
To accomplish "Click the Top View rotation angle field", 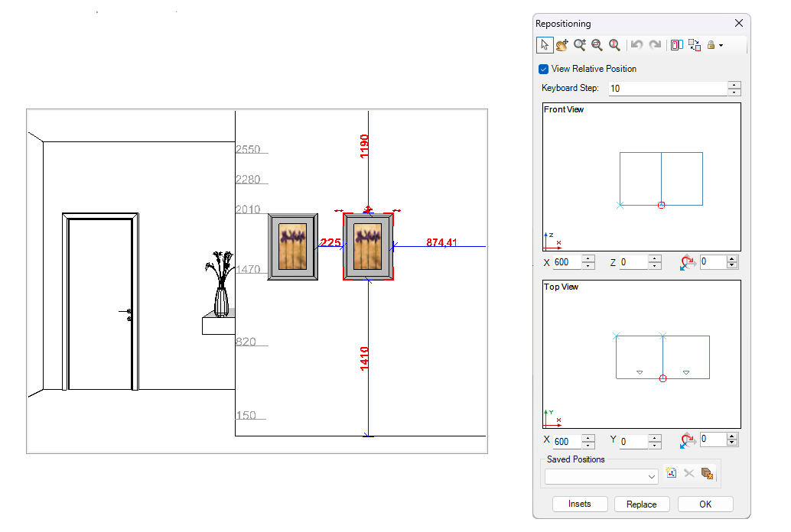I will pyautogui.click(x=713, y=440).
